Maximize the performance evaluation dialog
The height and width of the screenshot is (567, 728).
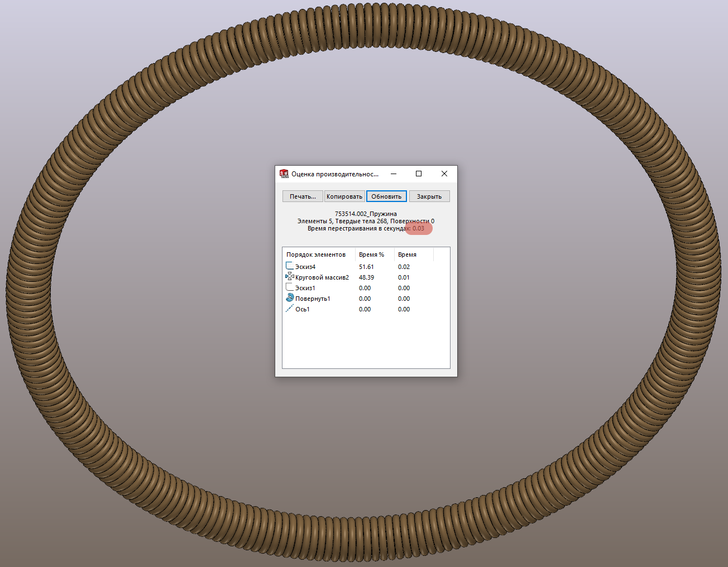point(419,174)
